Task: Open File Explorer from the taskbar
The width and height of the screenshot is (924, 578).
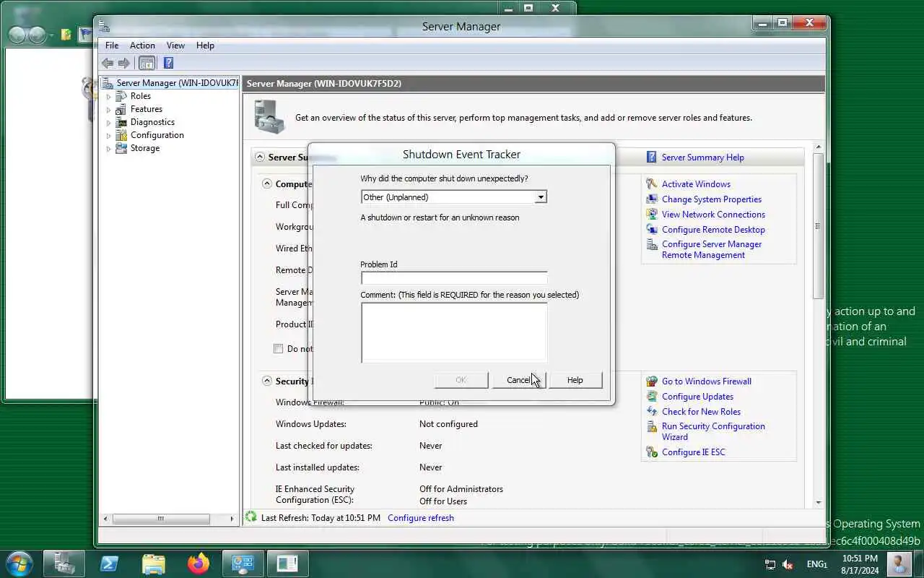Action: tap(153, 564)
